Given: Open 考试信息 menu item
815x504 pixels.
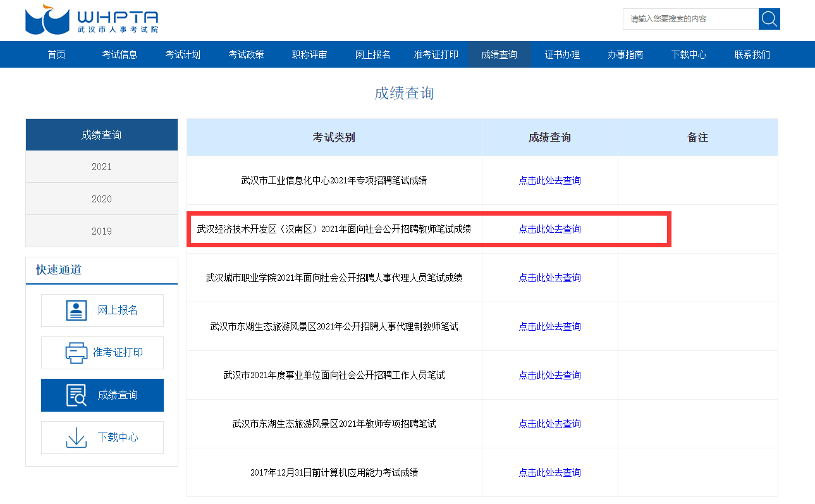Looking at the screenshot, I should coord(120,54).
